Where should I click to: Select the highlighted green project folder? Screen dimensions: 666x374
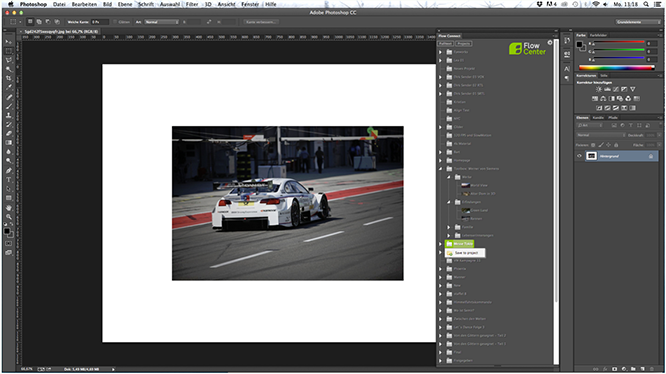459,244
